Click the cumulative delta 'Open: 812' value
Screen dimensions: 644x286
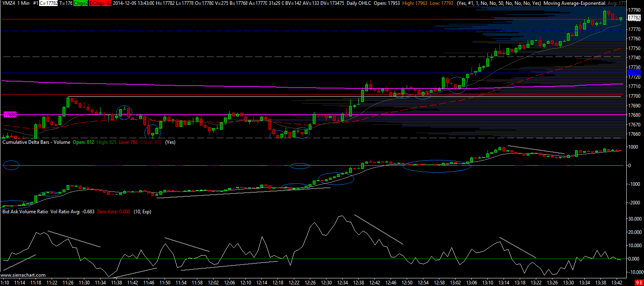(83, 142)
